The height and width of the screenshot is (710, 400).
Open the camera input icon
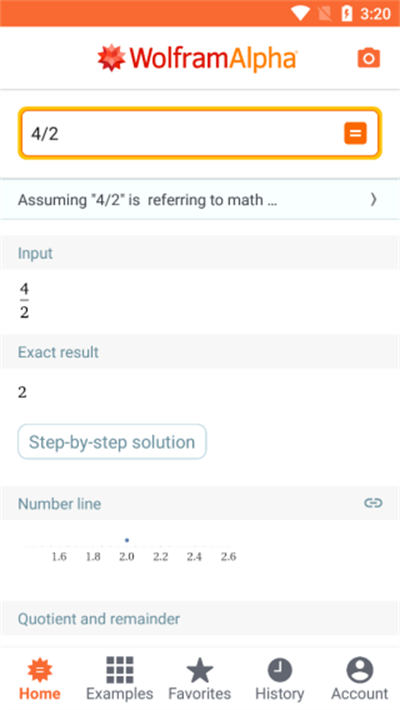point(369,58)
